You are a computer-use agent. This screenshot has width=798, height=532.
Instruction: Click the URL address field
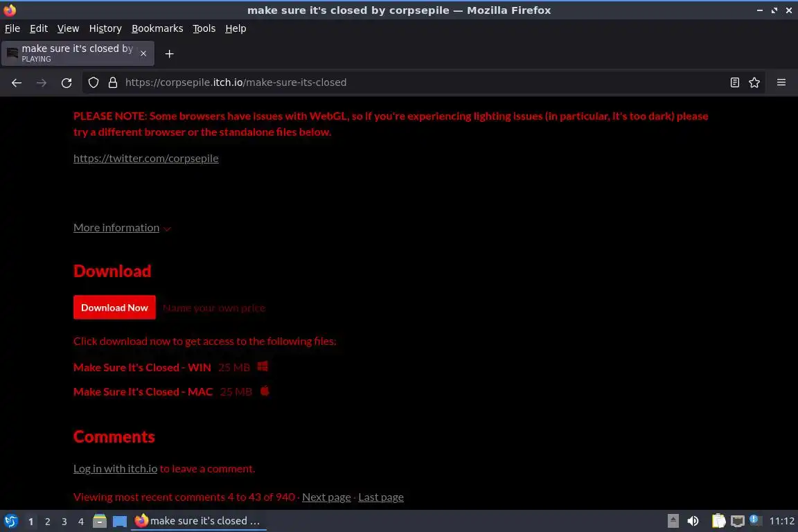pos(423,82)
